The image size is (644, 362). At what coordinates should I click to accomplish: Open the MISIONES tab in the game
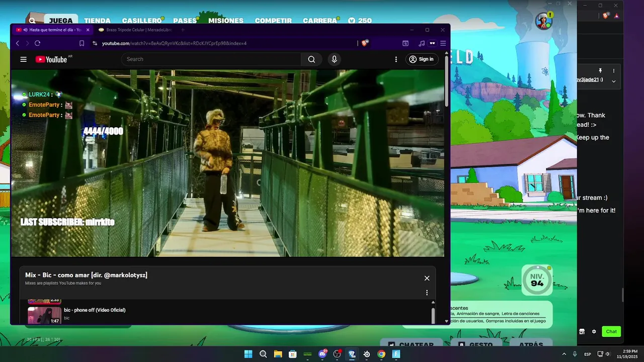226,21
